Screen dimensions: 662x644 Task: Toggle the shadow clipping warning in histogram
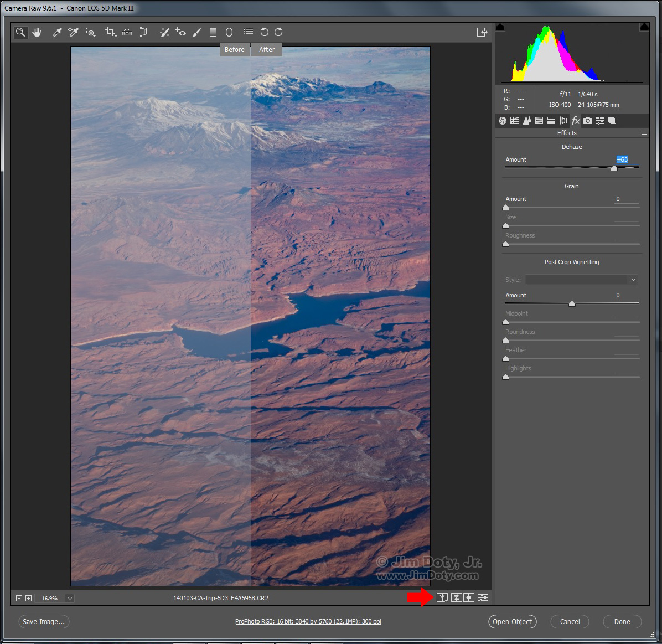pos(500,27)
